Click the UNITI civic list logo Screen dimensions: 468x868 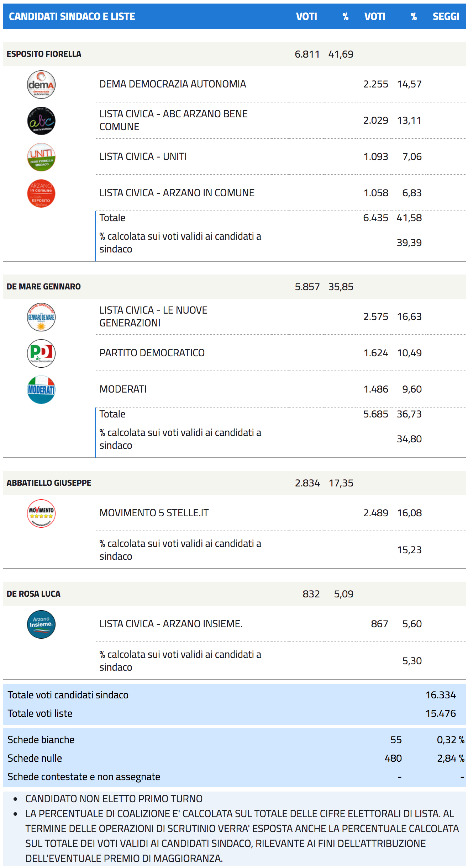(41, 157)
